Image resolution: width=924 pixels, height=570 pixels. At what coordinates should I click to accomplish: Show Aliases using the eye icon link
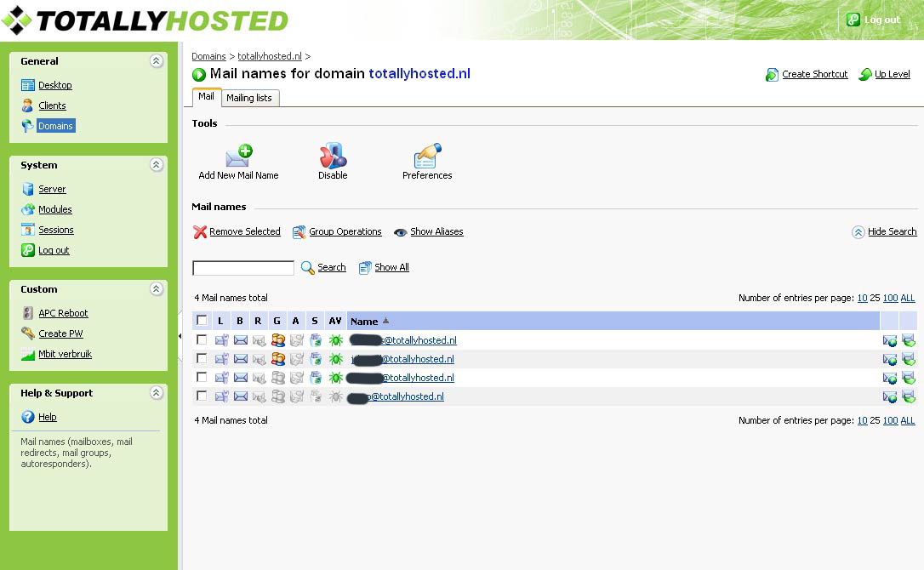[x=400, y=232]
